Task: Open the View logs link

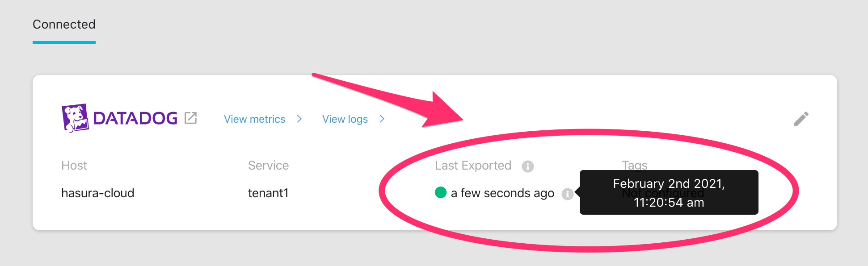Action: (x=345, y=119)
